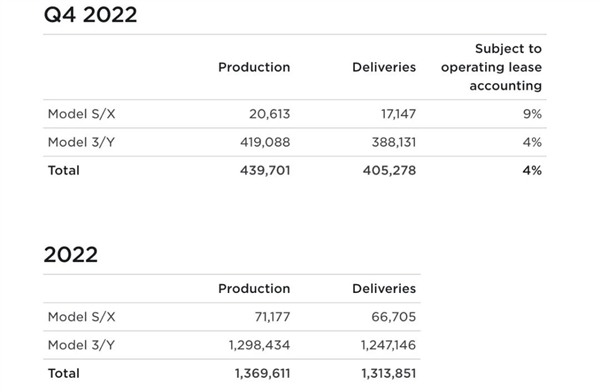Click the 439,701 total production figure
This screenshot has width=600, height=392.
tap(265, 170)
